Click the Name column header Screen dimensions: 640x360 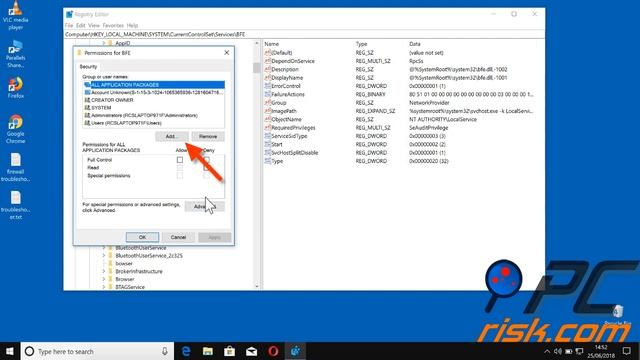(271, 44)
